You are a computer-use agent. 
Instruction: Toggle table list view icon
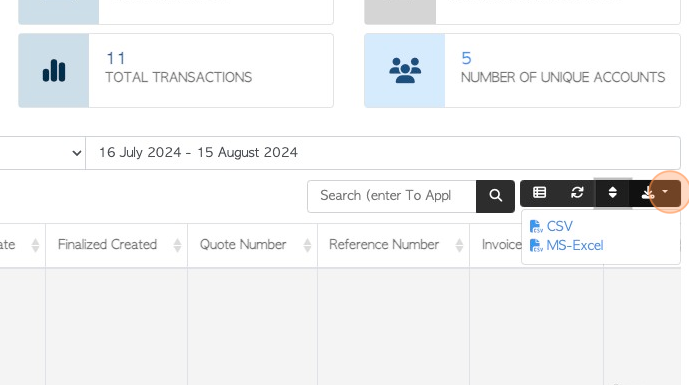[x=539, y=193]
